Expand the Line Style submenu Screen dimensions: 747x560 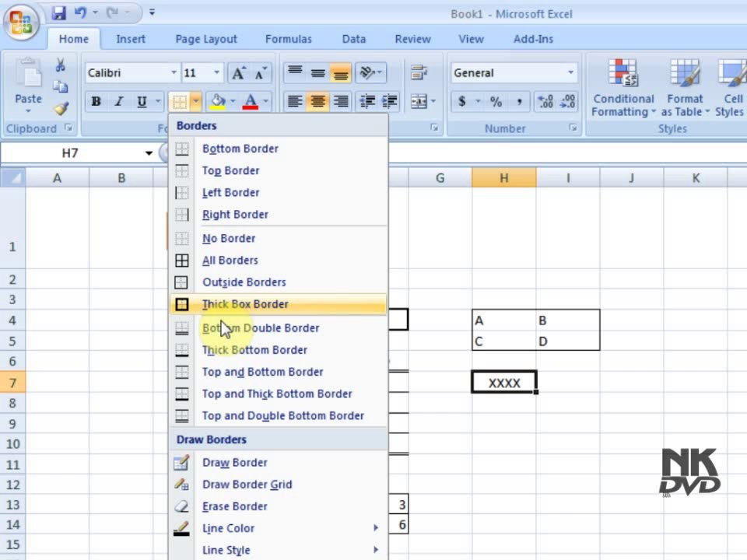tap(279, 550)
